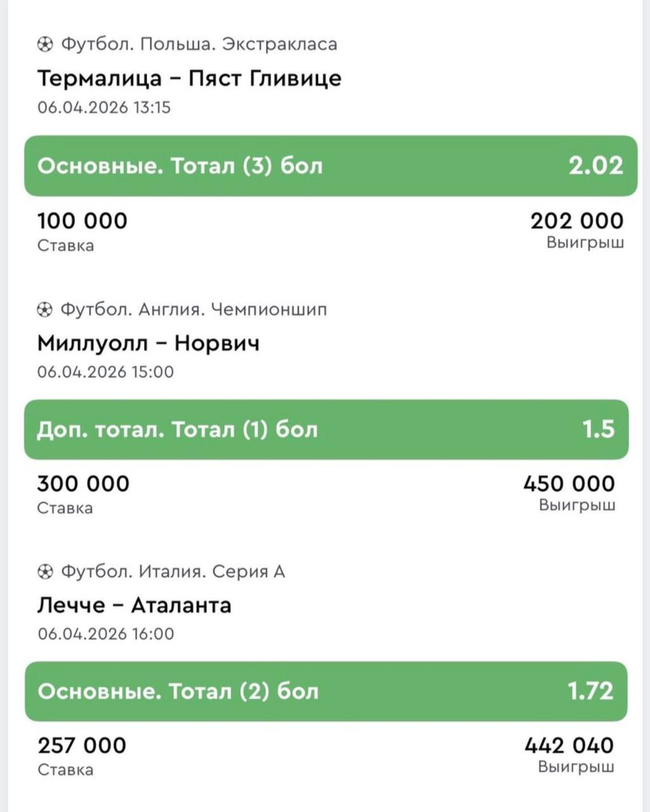This screenshot has height=812, width=650.
Task: Click the 2.02 odds value
Action: [x=595, y=166]
